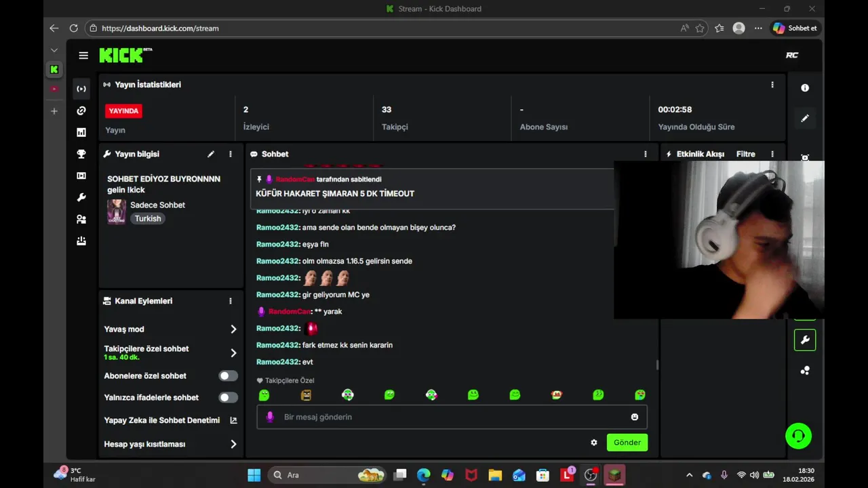The width and height of the screenshot is (868, 488).
Task: Open the green headset support button
Action: click(x=798, y=436)
